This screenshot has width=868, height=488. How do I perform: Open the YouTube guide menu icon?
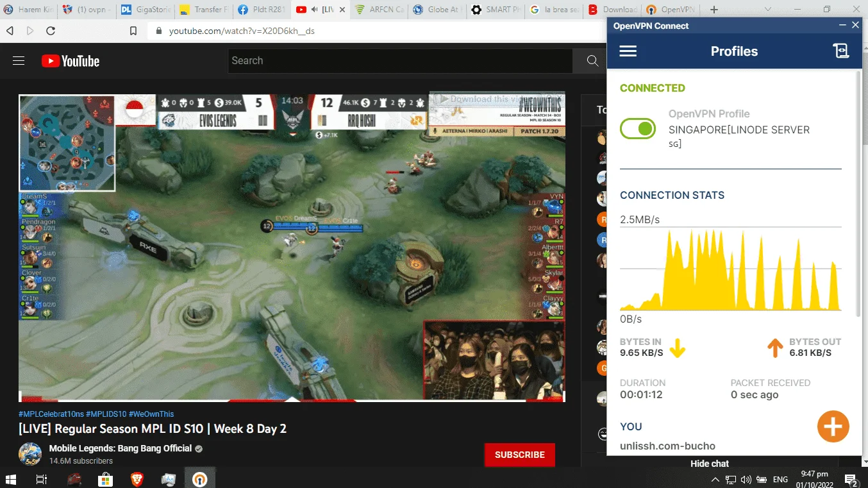point(19,61)
